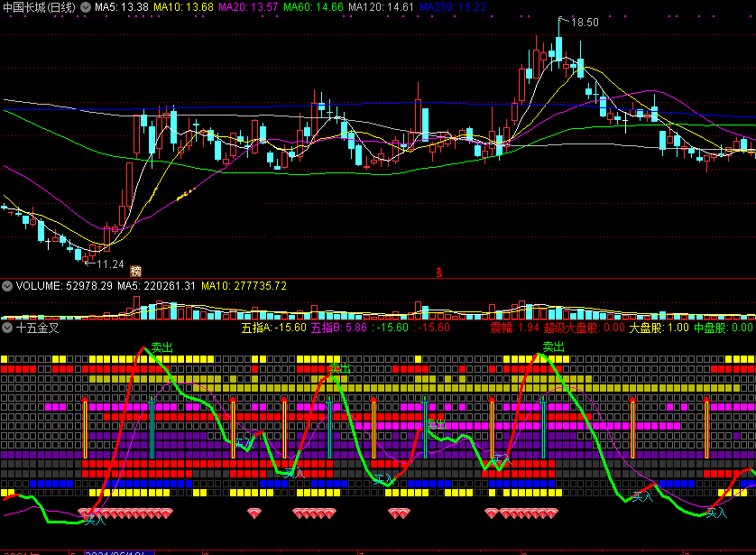
Task: Select the MA5: 13.38 legend value
Action: coord(122,7)
